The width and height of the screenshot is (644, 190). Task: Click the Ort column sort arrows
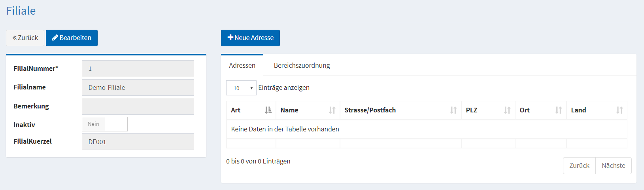(x=559, y=110)
